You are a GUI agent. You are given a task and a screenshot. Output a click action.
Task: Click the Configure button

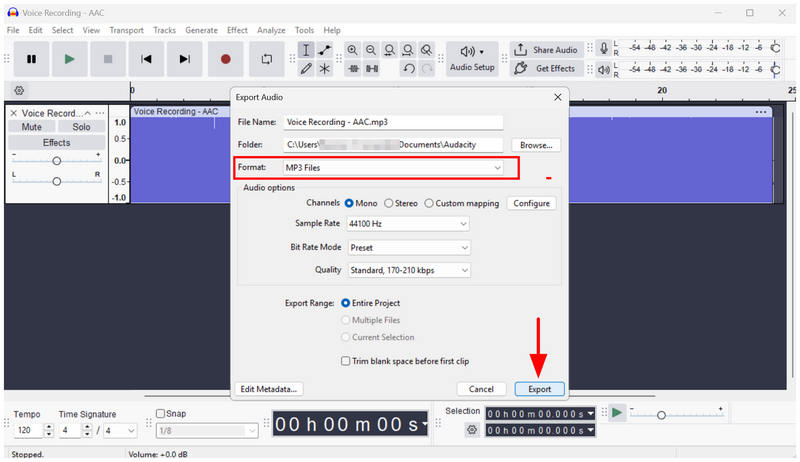531,203
